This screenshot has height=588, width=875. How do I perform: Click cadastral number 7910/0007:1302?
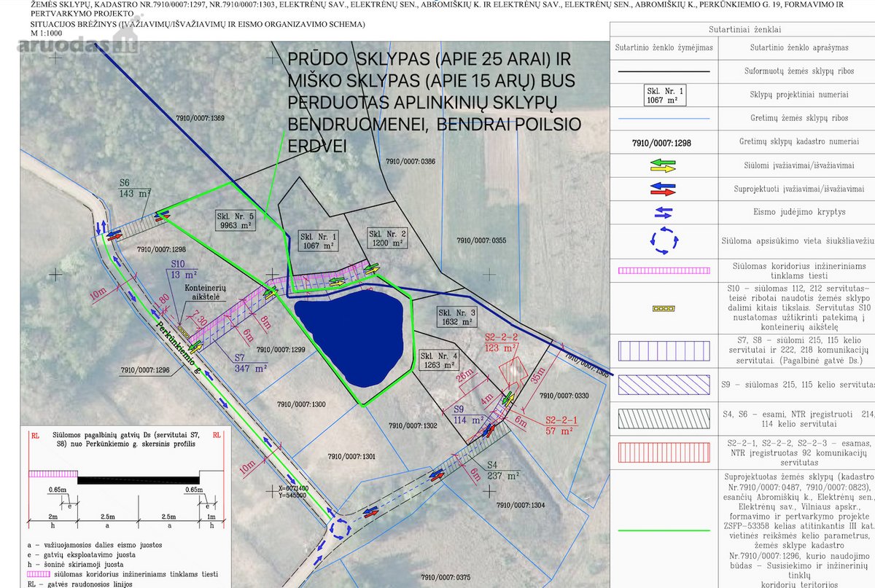click(413, 426)
